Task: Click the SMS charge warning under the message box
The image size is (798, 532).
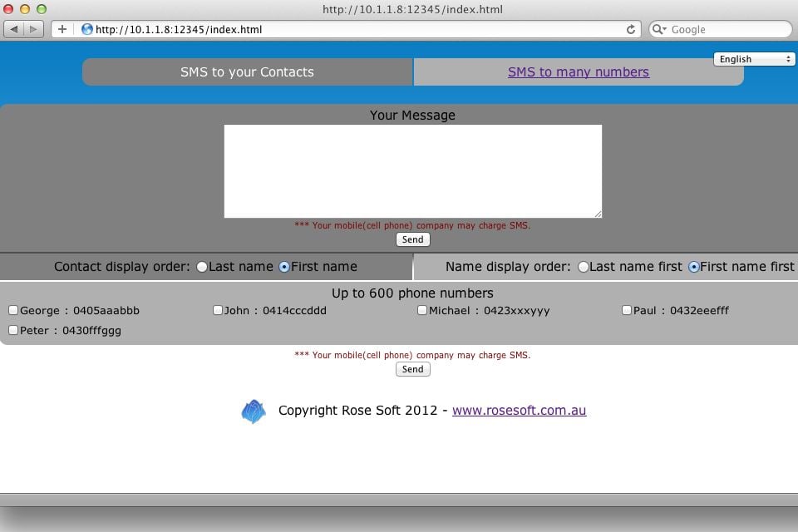Action: pyautogui.click(x=412, y=225)
